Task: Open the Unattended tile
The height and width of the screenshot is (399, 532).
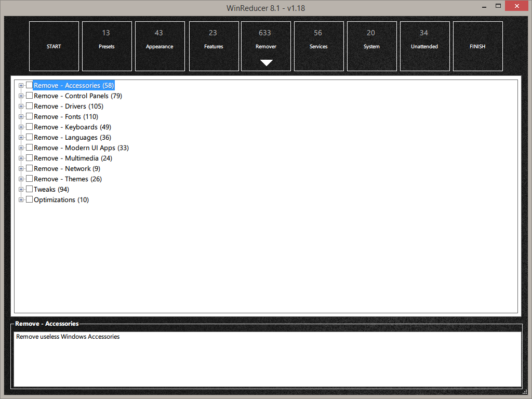Action: pos(425,46)
